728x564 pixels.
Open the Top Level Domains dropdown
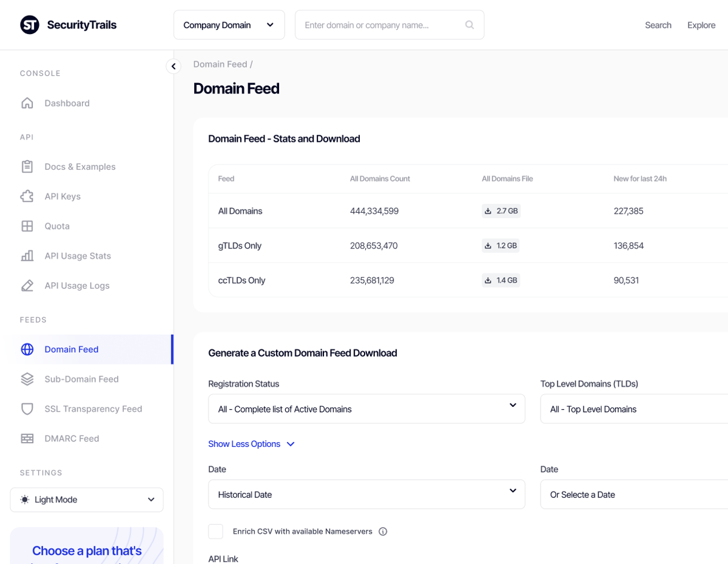click(634, 409)
